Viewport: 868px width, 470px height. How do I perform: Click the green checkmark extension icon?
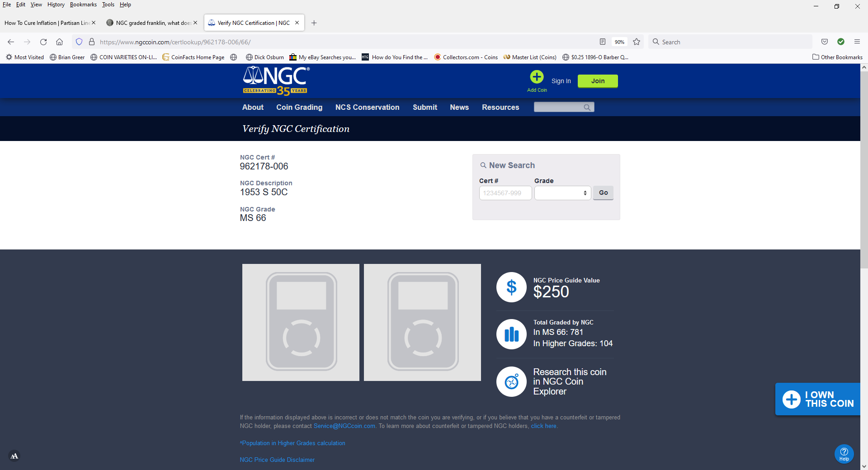click(x=841, y=42)
